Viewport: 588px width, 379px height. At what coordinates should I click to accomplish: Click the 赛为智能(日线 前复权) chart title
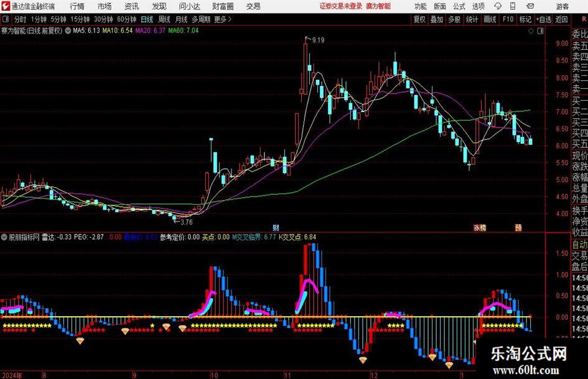(x=32, y=30)
